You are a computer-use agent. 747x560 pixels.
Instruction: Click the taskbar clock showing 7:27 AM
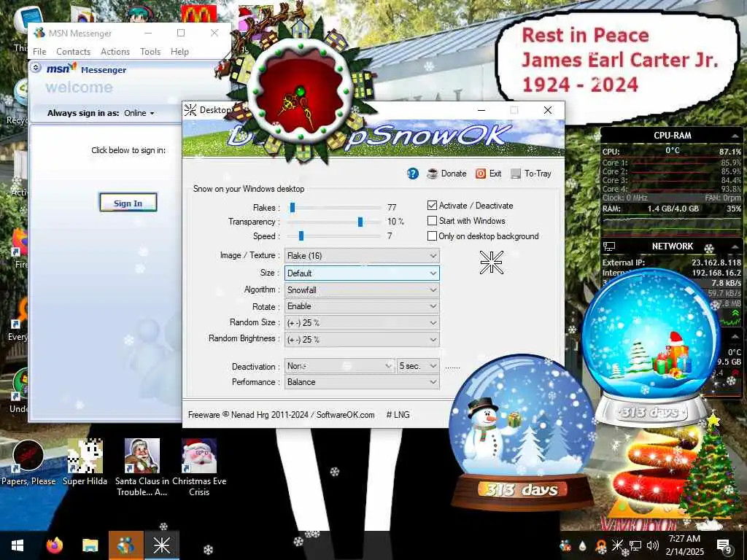click(x=684, y=545)
